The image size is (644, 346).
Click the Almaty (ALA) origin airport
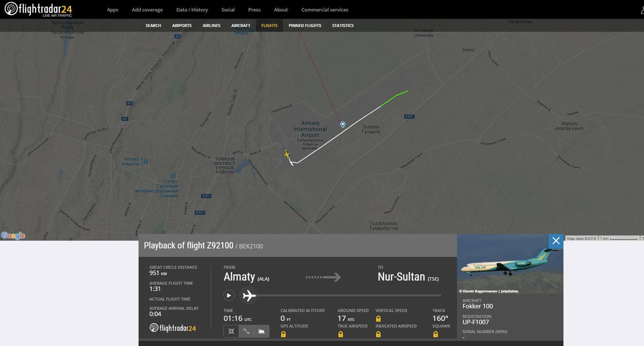(x=246, y=277)
